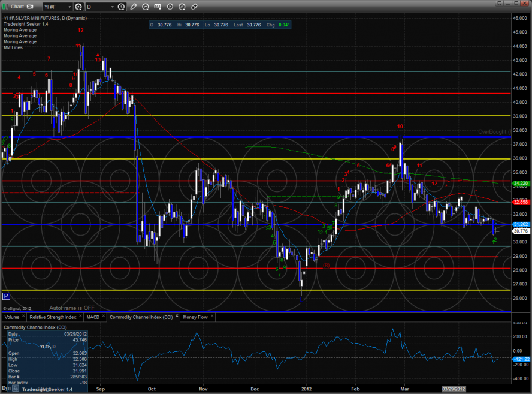Click the AutoFrame is OFF label

(x=72, y=307)
